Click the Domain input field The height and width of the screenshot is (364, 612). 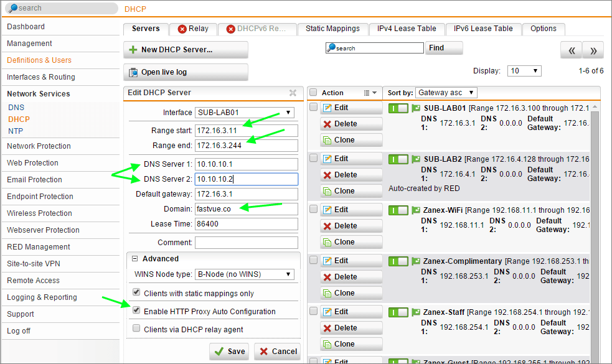(247, 208)
